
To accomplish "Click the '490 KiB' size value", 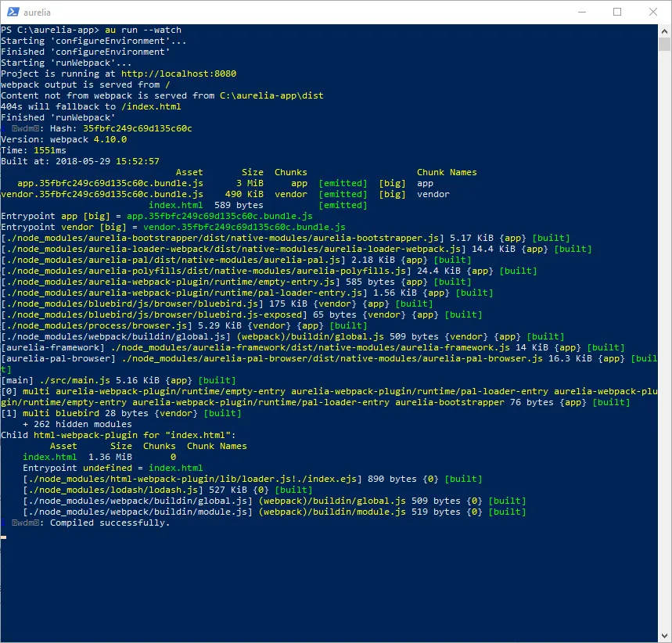I will (244, 195).
